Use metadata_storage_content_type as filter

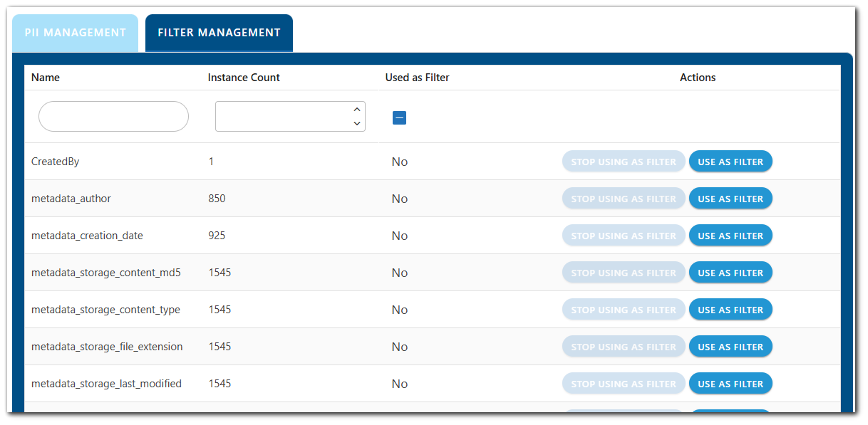[730, 309]
